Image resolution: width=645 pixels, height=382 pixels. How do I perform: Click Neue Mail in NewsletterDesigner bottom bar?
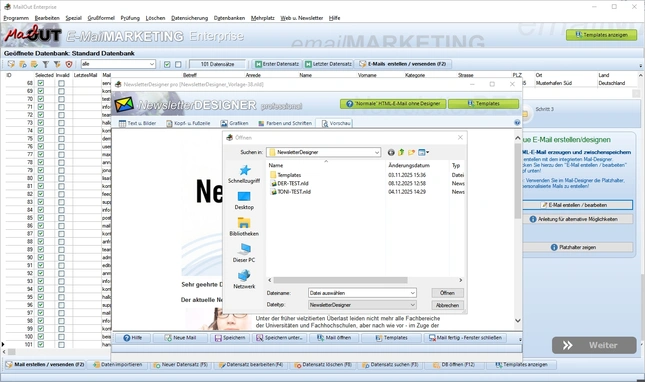pos(180,338)
